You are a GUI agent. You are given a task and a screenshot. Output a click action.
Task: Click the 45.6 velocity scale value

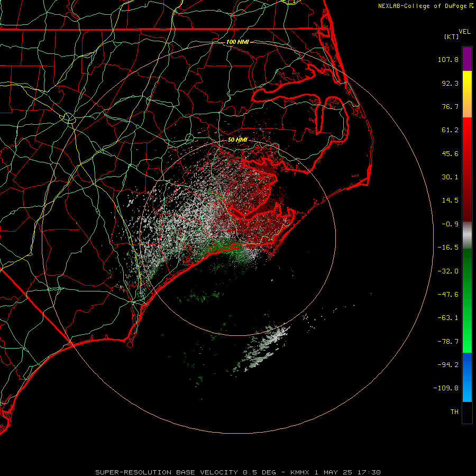450,153
